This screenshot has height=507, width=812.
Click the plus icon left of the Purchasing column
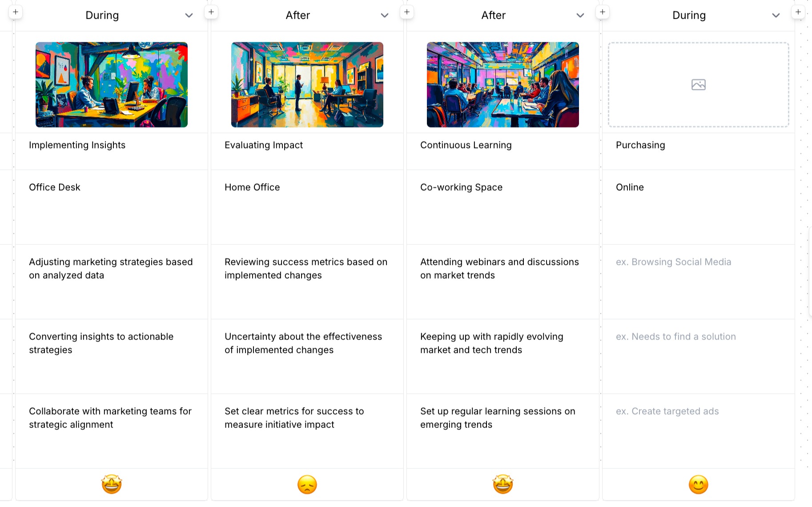[603, 12]
